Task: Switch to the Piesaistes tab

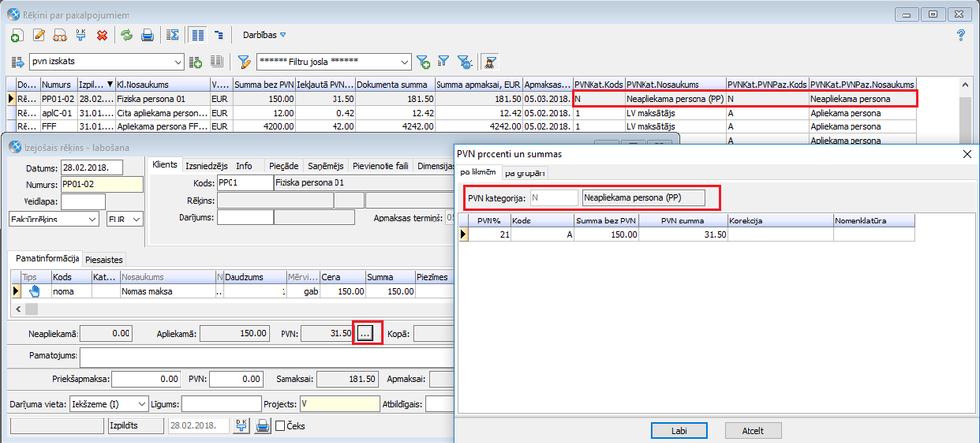Action: pos(106,260)
